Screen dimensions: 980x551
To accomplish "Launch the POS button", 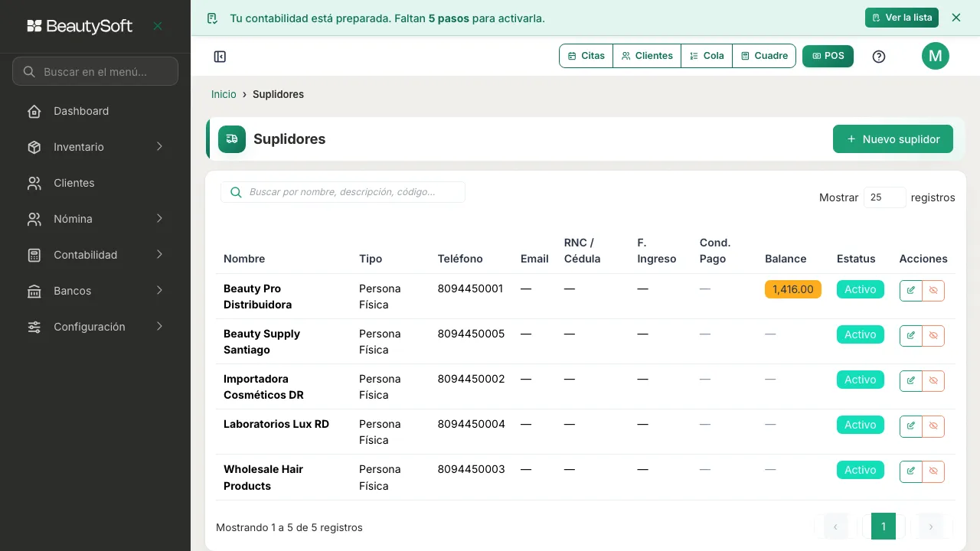I will pyautogui.click(x=828, y=56).
